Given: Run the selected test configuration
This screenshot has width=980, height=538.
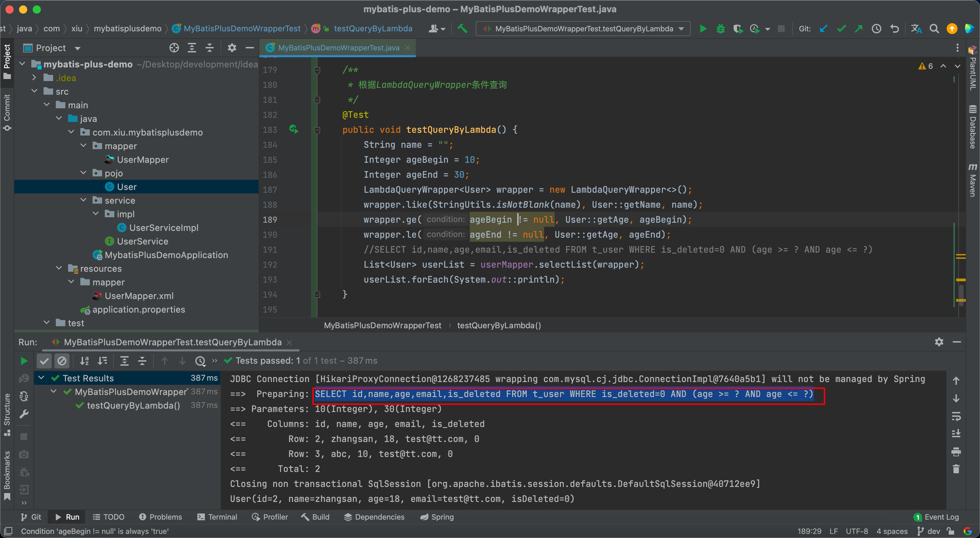Looking at the screenshot, I should point(703,29).
